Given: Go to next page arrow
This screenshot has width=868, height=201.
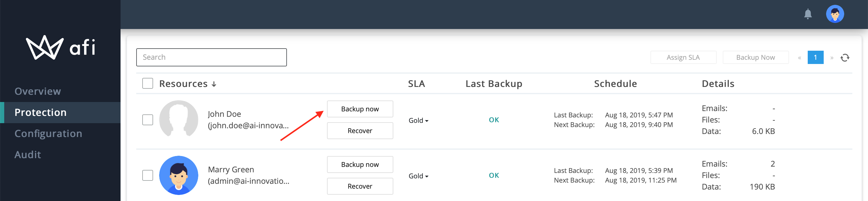Looking at the screenshot, I should 832,58.
